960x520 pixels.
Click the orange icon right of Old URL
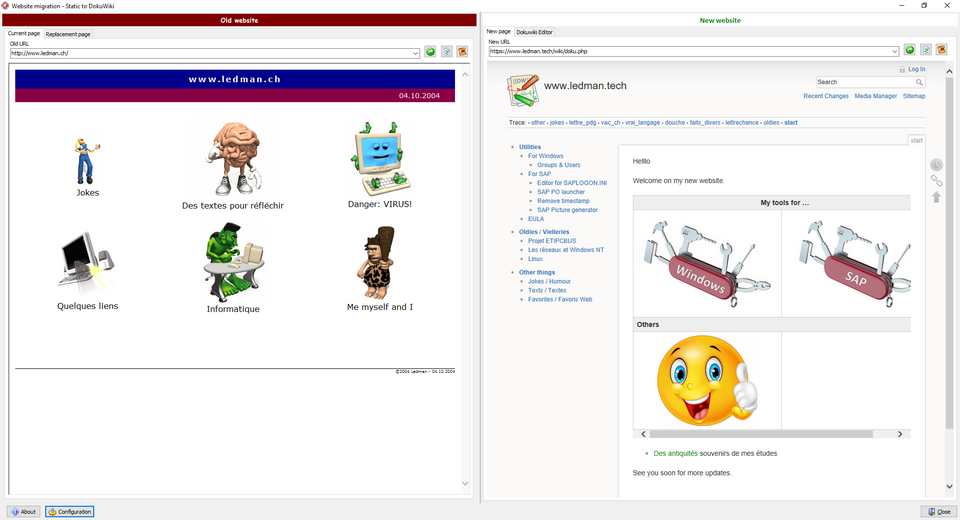point(462,52)
